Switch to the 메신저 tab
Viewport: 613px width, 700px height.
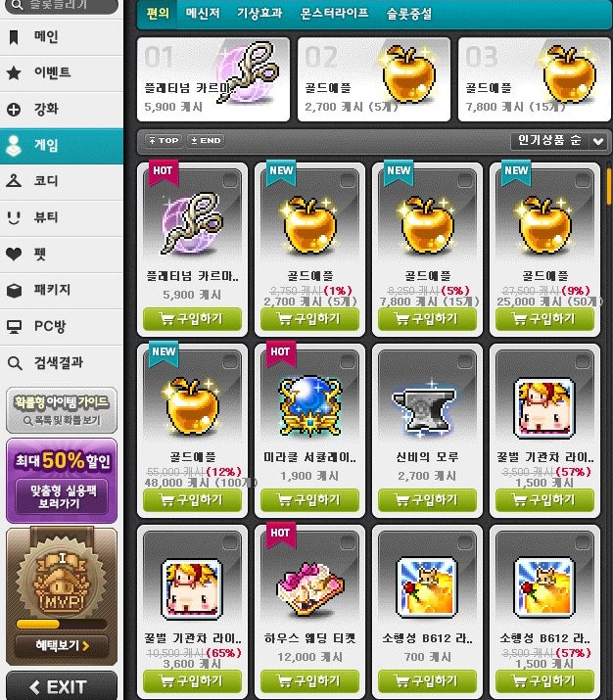pyautogui.click(x=203, y=14)
